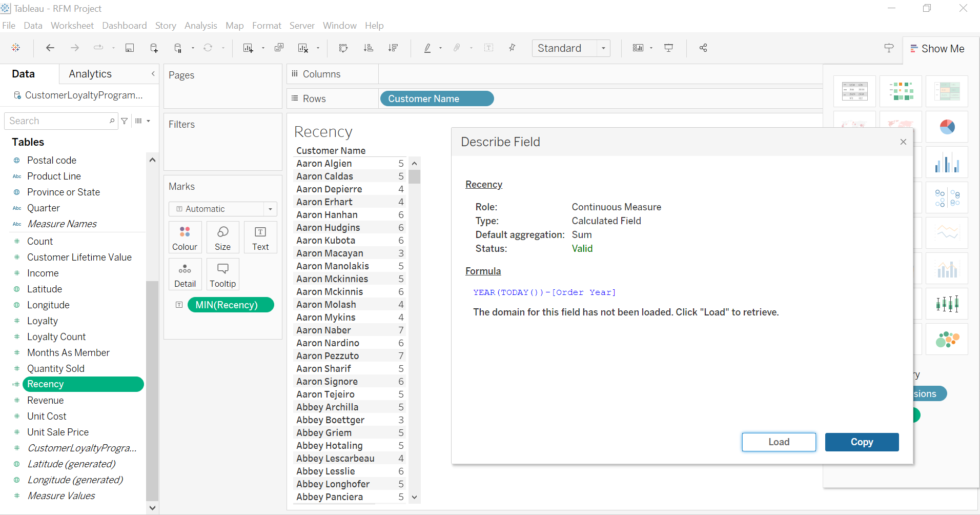Screen dimensions: 980x515
Task: Click the New Data Source icon
Action: pos(154,48)
